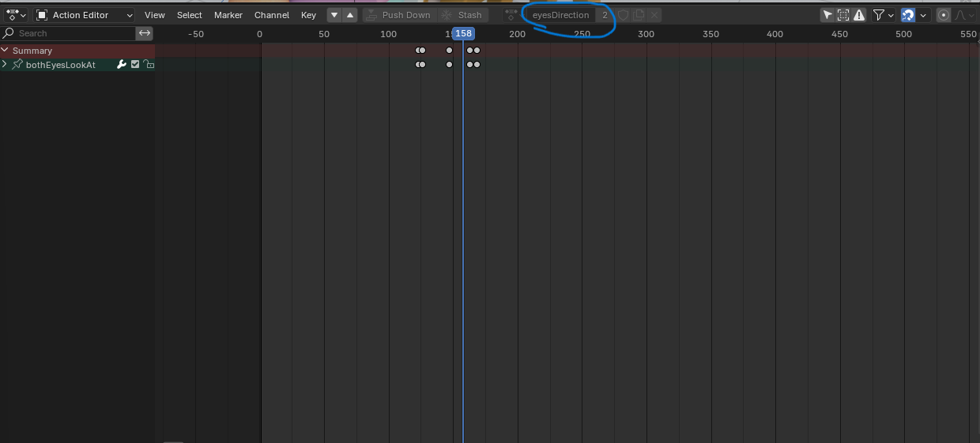Click the invert filter double-arrow button
Screen dimensions: 980x443
pyautogui.click(x=145, y=33)
